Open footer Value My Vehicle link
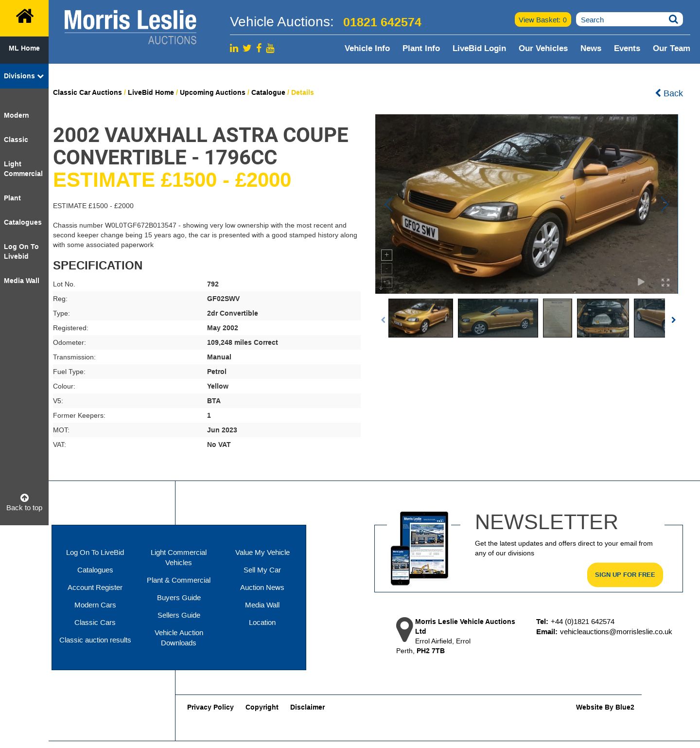700x748 pixels. pyautogui.click(x=262, y=552)
